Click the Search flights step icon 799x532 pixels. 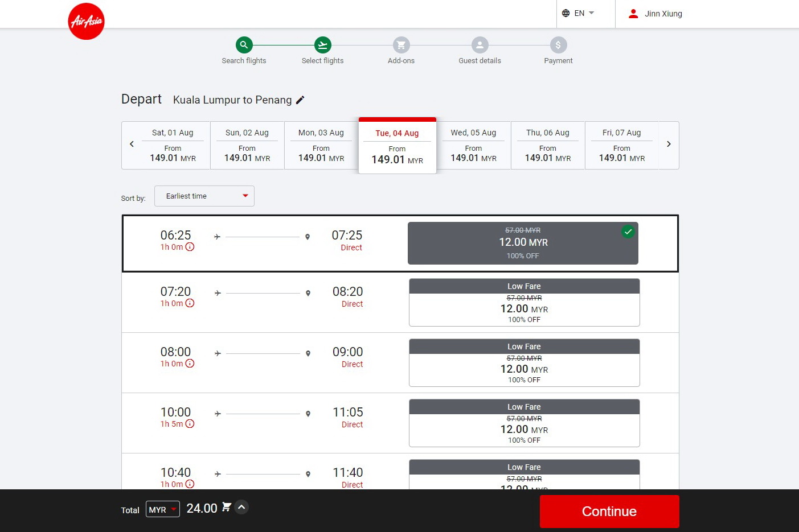tap(244, 45)
